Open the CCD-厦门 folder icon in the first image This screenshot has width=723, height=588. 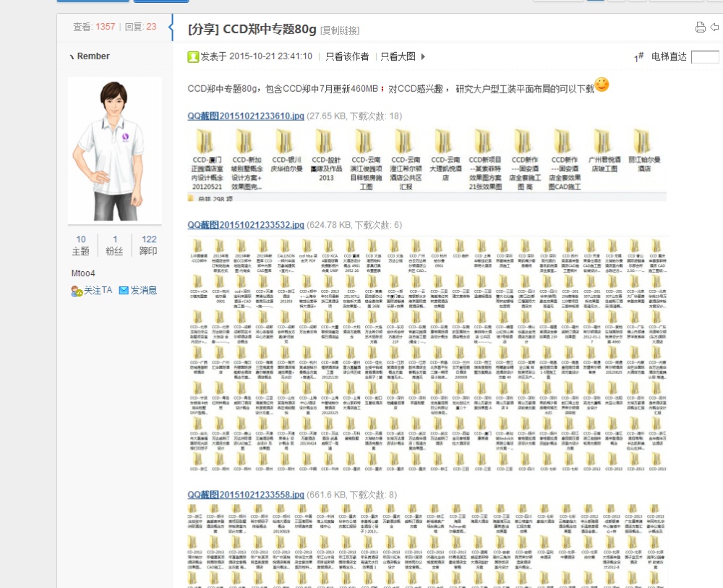point(204,140)
